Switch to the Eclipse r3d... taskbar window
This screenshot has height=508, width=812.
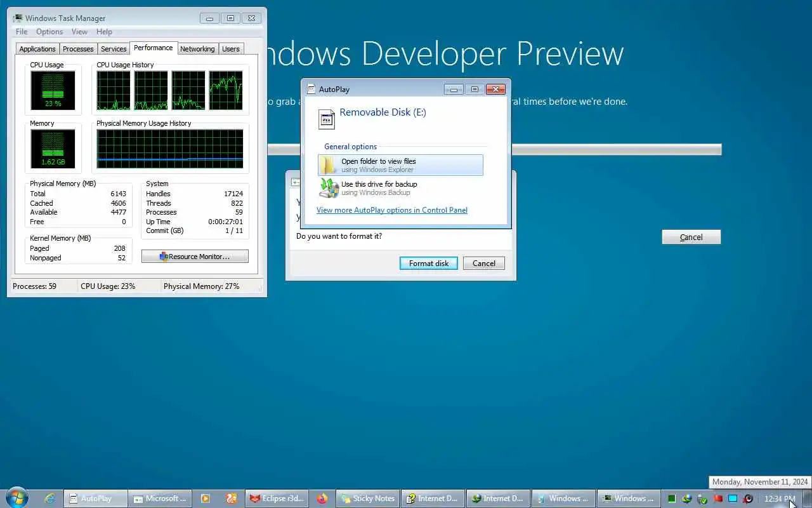[x=277, y=498]
